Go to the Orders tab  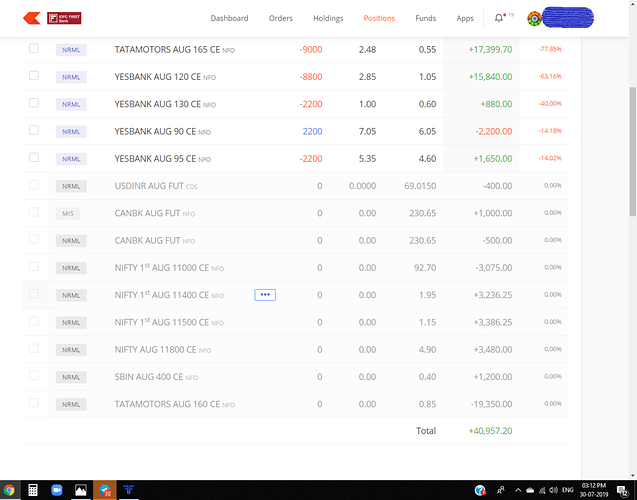coord(281,18)
